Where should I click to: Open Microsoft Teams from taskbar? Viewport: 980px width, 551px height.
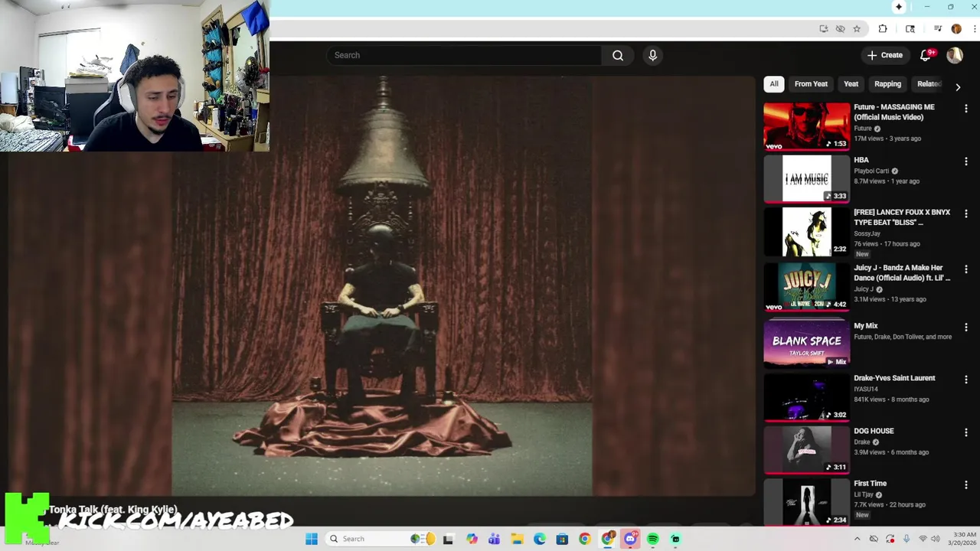494,539
